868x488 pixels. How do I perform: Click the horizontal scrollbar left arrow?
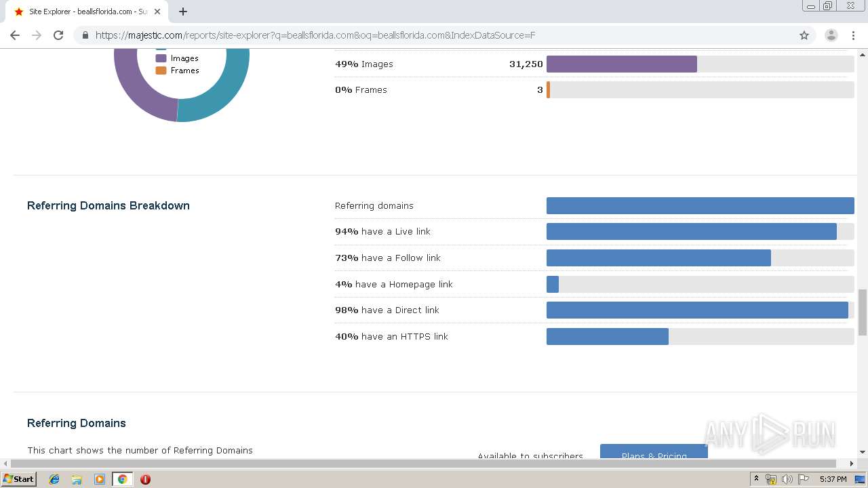coord(5,464)
